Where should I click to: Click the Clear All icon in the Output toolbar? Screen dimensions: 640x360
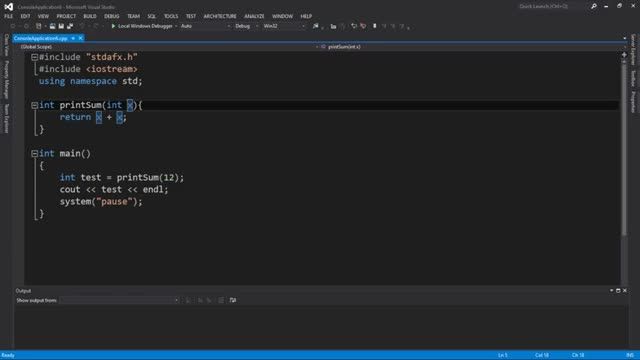221,300
